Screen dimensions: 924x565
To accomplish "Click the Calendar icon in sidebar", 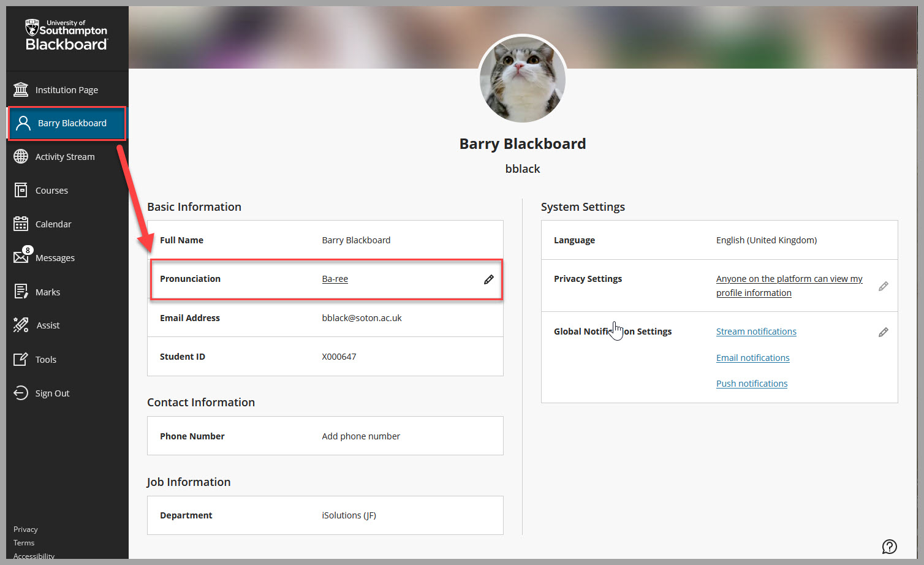I will click(x=21, y=224).
